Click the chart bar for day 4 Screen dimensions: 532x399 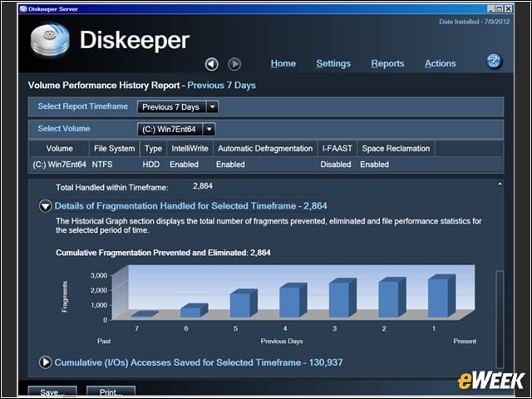coord(293,300)
